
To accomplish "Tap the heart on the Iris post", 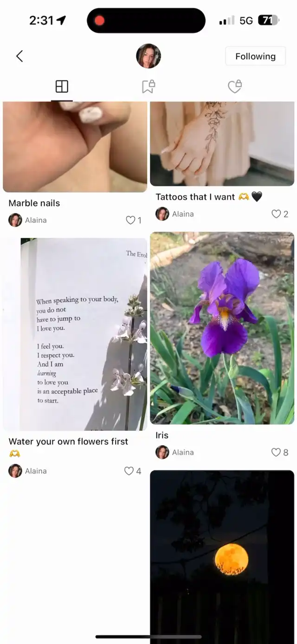I will (276, 452).
